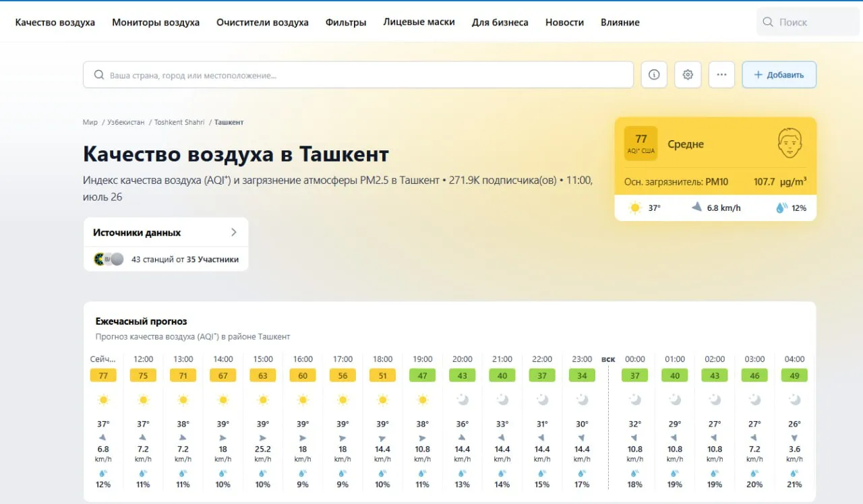
Task: Expand the Источники данных chevron
Action: click(234, 232)
